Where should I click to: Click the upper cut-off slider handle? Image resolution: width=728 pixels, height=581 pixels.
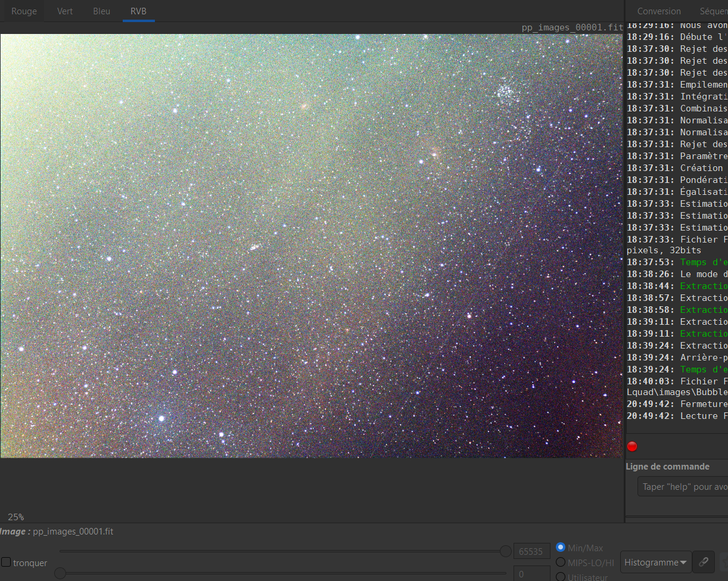[506, 551]
